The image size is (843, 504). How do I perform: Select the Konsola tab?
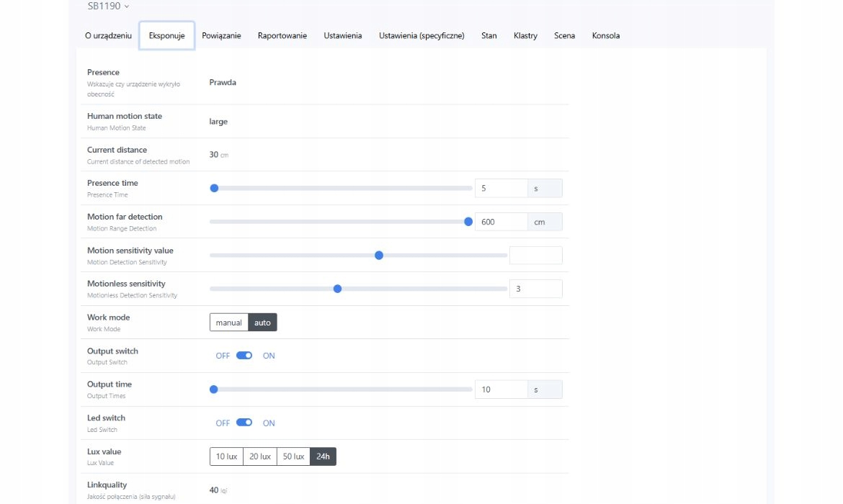coord(606,35)
